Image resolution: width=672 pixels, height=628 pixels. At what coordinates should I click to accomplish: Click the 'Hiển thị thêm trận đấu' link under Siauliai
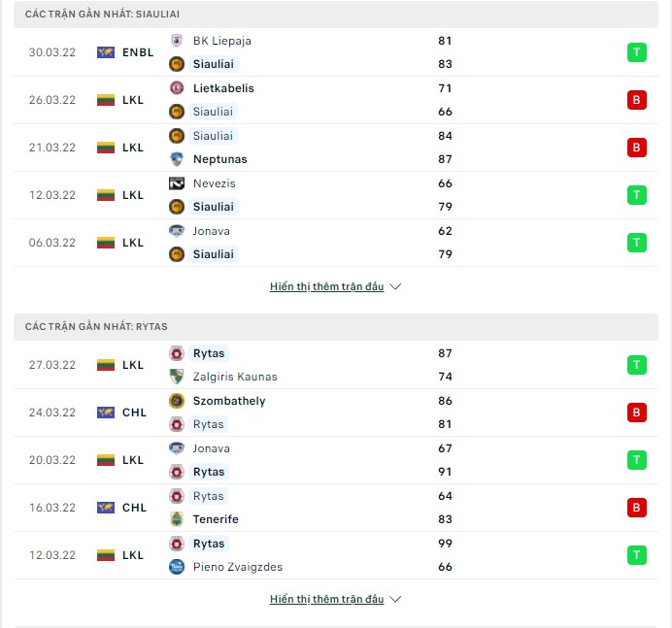click(326, 286)
